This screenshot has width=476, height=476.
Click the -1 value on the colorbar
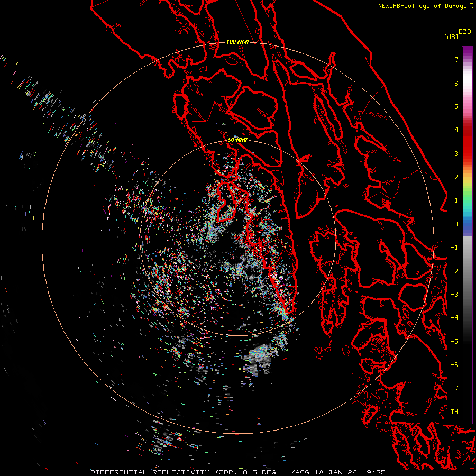454,248
